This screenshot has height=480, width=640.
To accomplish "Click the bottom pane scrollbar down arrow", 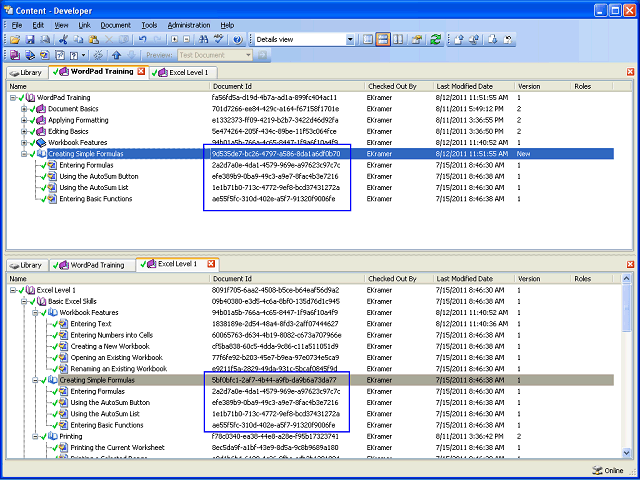I will (627, 453).
